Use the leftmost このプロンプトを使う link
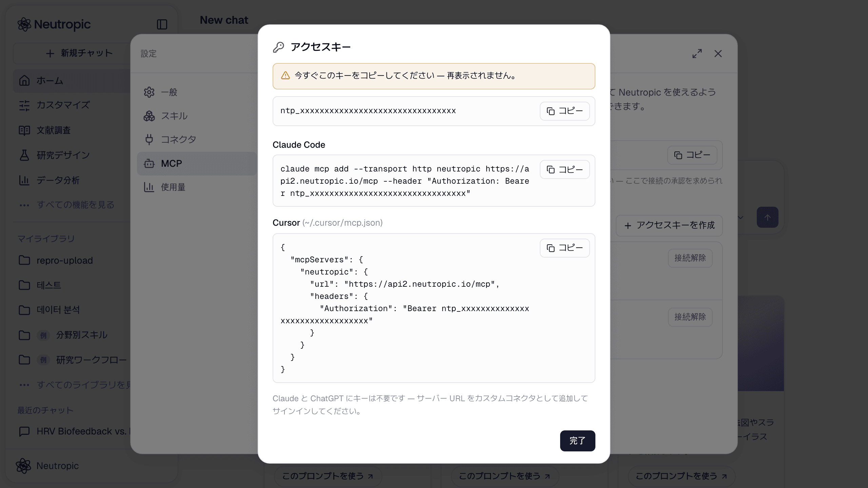Viewport: 868px width, 488px height. coord(328,476)
